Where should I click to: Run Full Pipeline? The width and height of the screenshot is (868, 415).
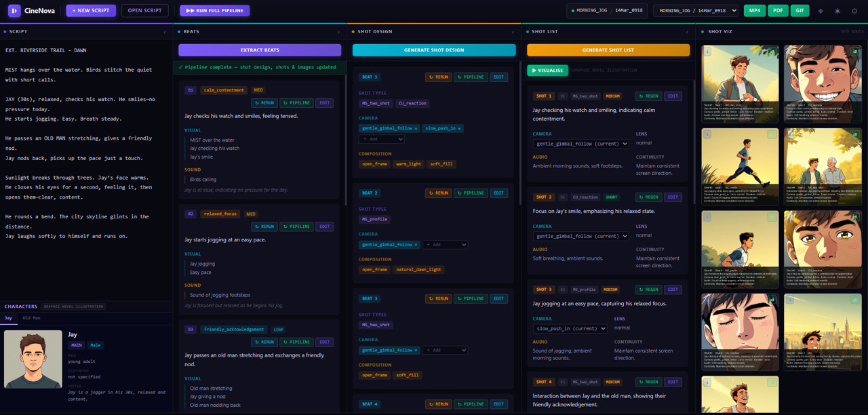pyautogui.click(x=215, y=11)
